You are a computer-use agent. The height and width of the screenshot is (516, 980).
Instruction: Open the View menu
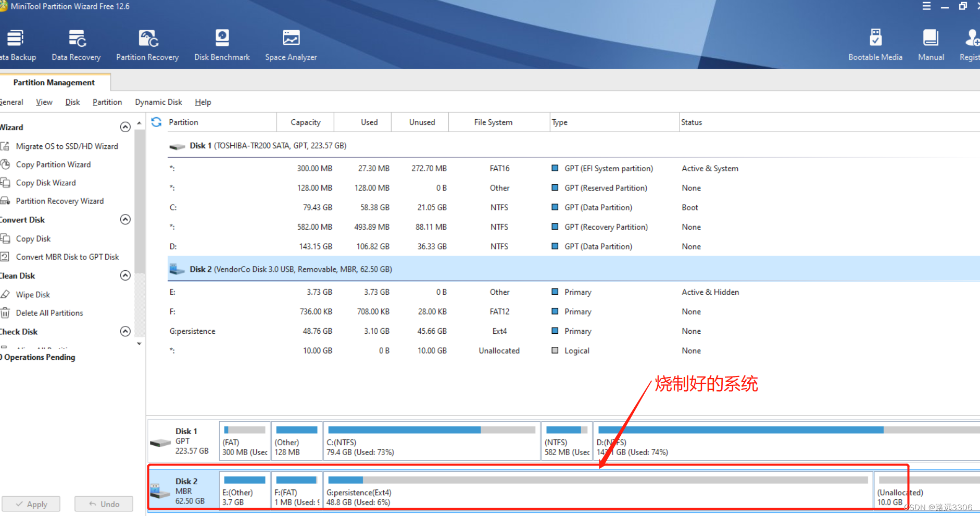[x=44, y=102]
